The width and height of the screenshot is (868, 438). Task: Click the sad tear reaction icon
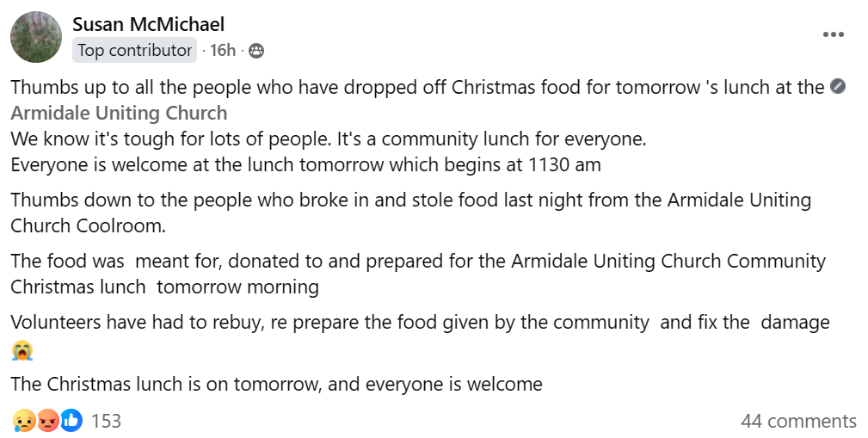pyautogui.click(x=24, y=421)
